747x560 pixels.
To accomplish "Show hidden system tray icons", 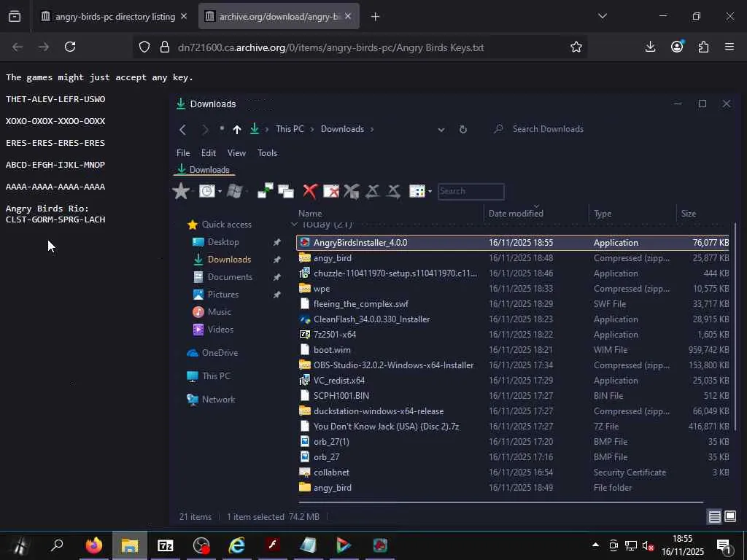I will (x=595, y=545).
